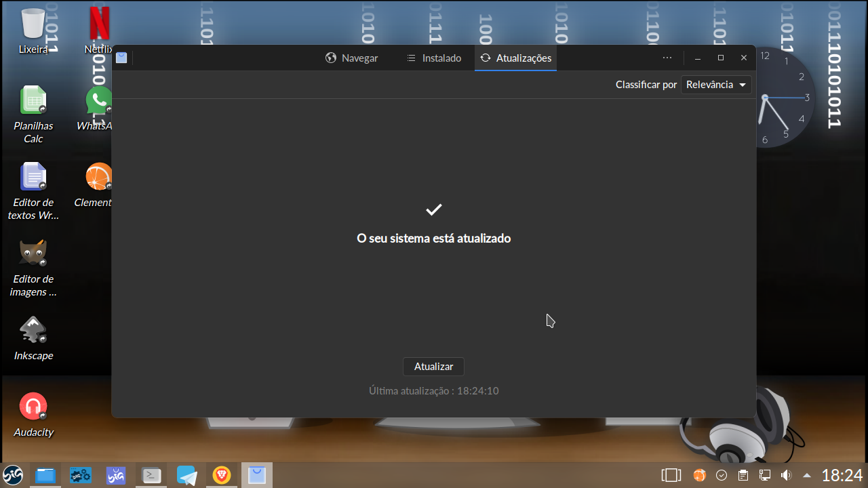Select the active store taskbar entry
868x488 pixels.
coord(256,475)
